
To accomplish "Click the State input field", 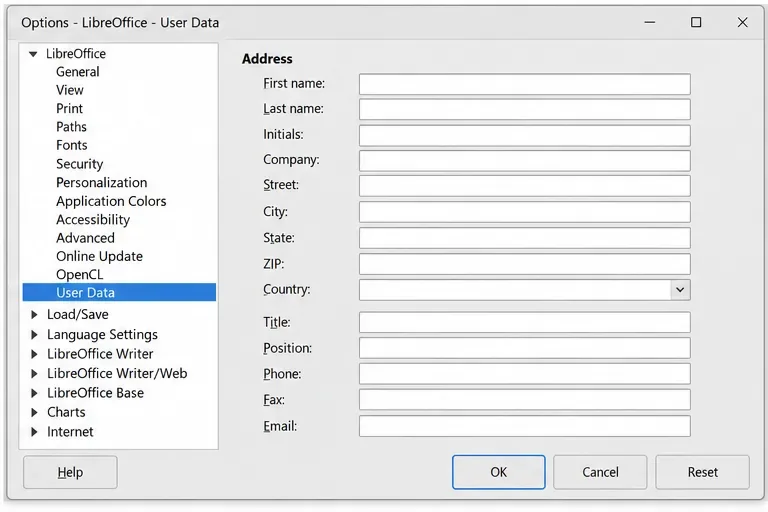I will click(525, 238).
